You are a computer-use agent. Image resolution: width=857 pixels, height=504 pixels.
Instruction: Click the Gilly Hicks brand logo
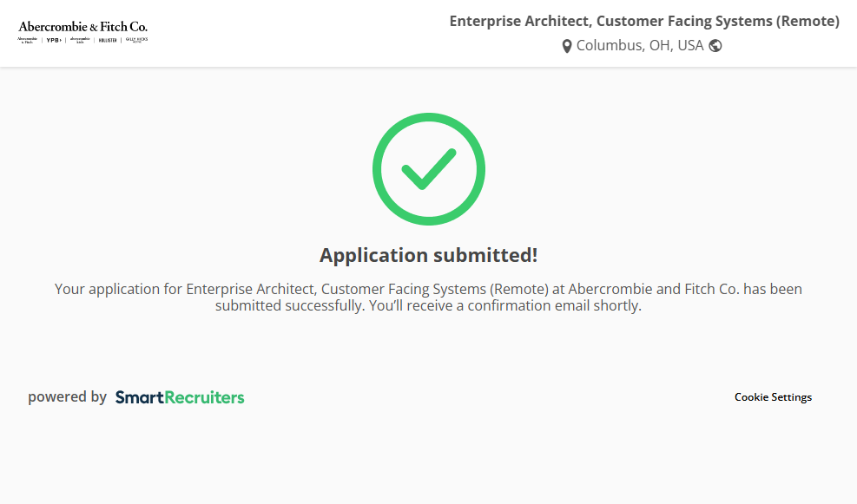click(136, 40)
